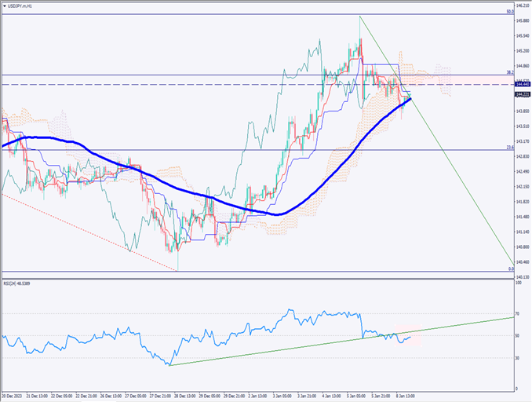Click the RSI scale 70 level label
Viewport: 532px width, 402px height.
[518, 314]
